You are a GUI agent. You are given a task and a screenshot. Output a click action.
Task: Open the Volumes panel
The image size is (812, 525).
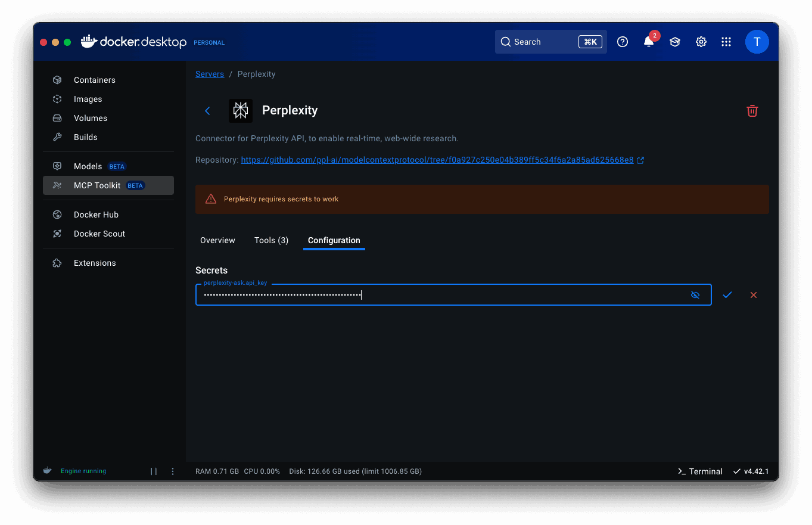(90, 117)
